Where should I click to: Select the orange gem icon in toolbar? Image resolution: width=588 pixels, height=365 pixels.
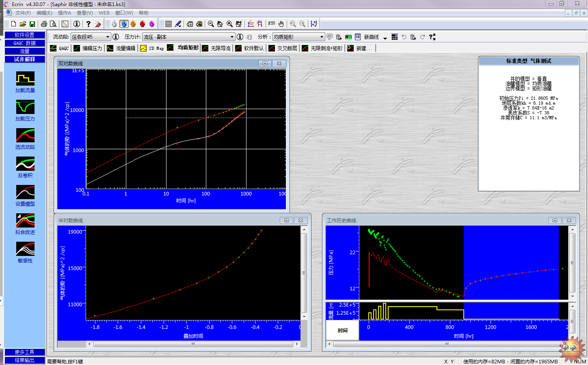[133, 24]
